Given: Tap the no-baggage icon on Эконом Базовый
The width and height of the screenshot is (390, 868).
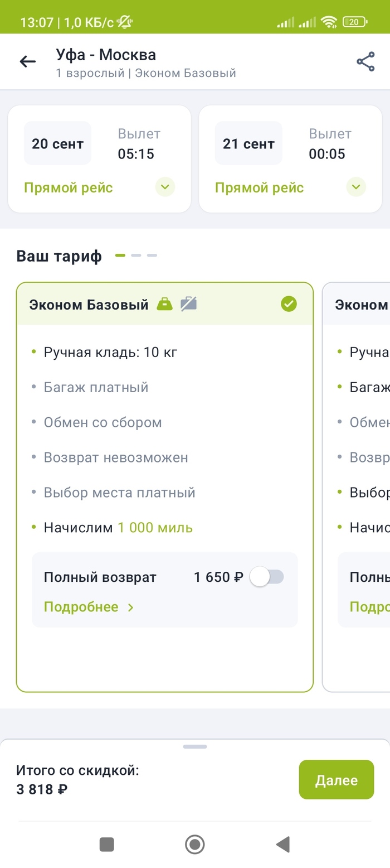Looking at the screenshot, I should tap(189, 304).
